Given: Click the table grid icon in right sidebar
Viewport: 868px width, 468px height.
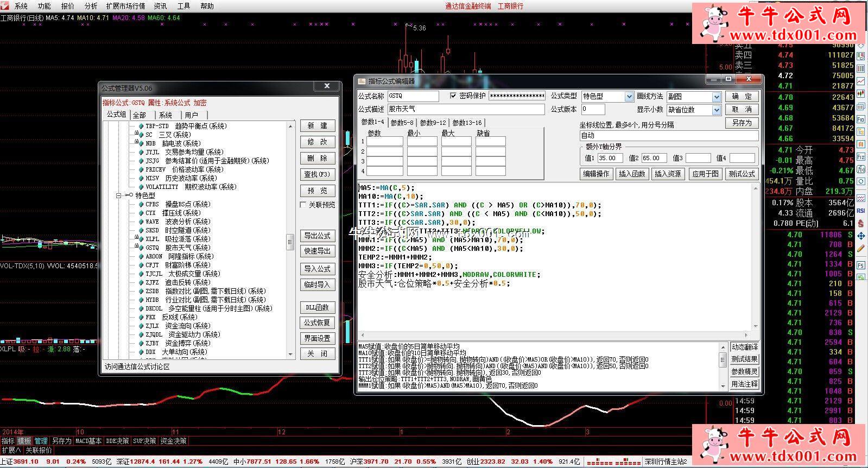Looking at the screenshot, I should (x=861, y=68).
